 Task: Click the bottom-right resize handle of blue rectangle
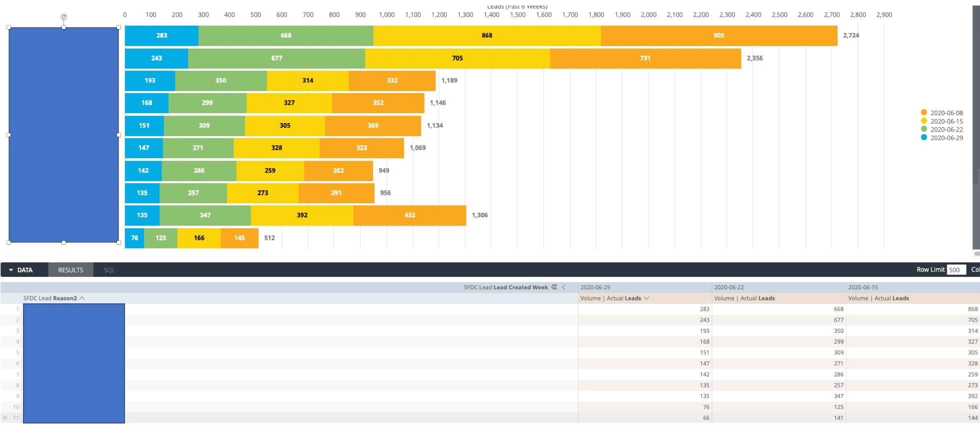(x=118, y=242)
